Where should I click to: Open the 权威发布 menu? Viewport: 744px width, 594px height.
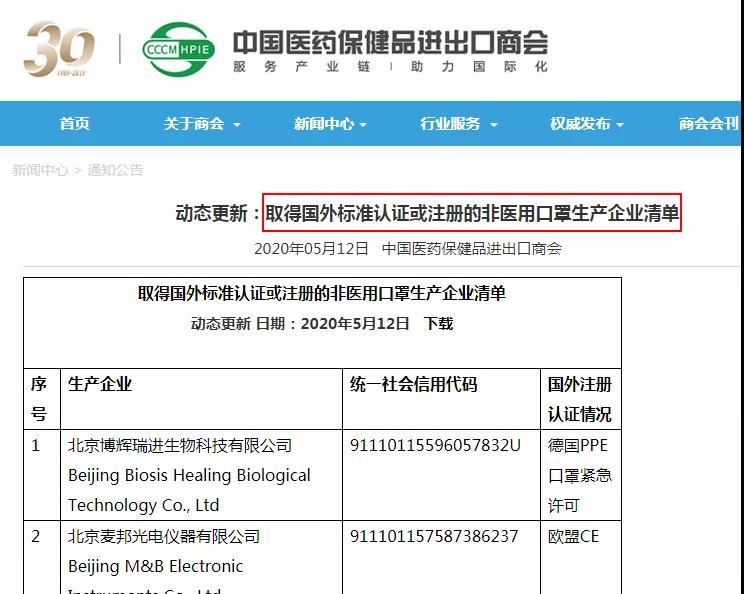pyautogui.click(x=580, y=124)
